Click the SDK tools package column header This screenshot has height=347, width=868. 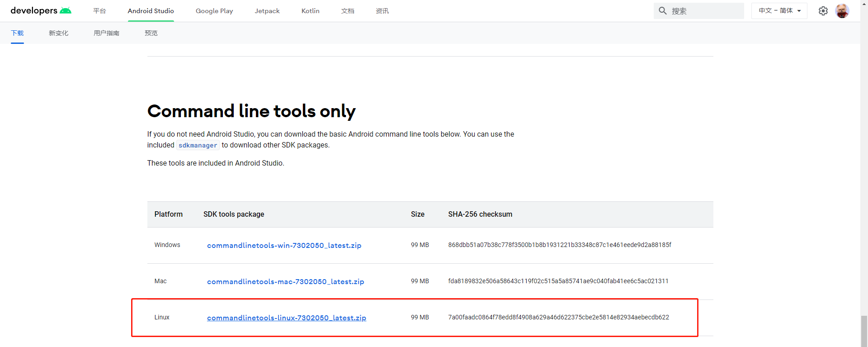[x=234, y=214]
